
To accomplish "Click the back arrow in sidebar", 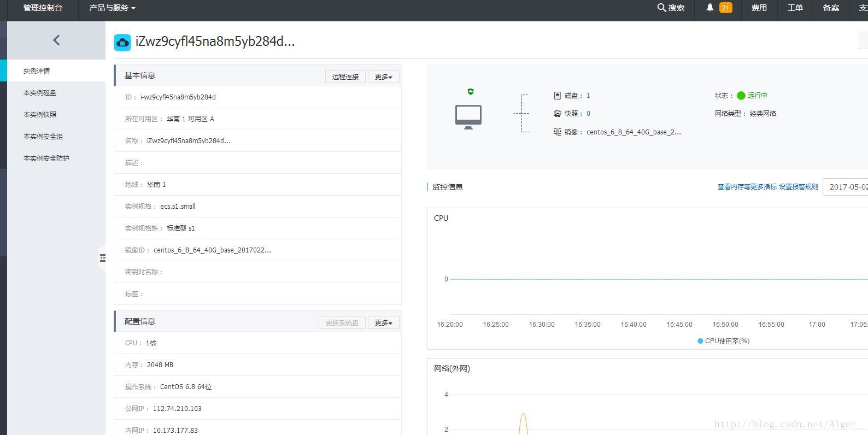I will click(56, 40).
